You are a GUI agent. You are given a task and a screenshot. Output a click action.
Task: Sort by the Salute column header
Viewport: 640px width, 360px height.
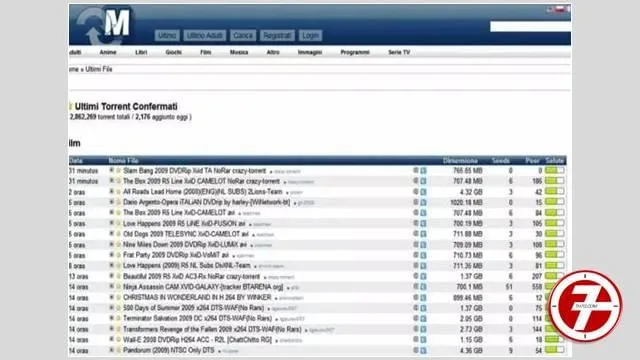point(555,160)
